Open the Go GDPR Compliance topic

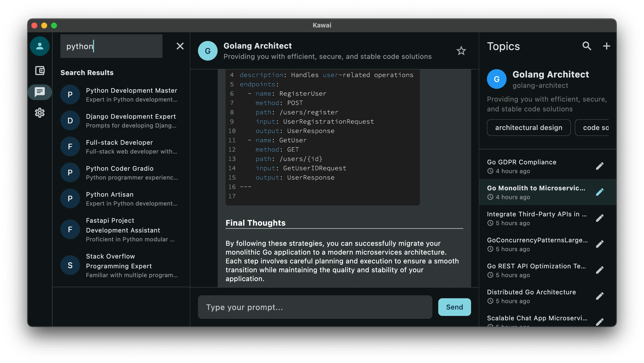tap(547, 166)
